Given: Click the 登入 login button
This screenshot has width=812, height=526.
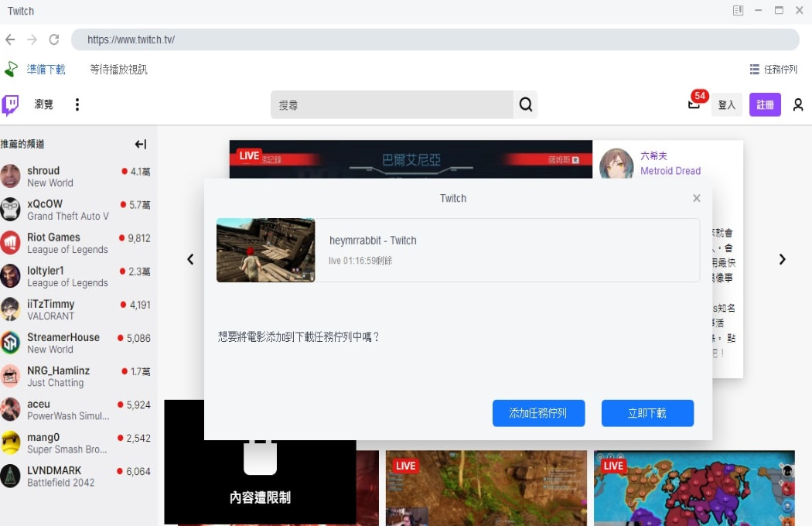Looking at the screenshot, I should pos(727,105).
